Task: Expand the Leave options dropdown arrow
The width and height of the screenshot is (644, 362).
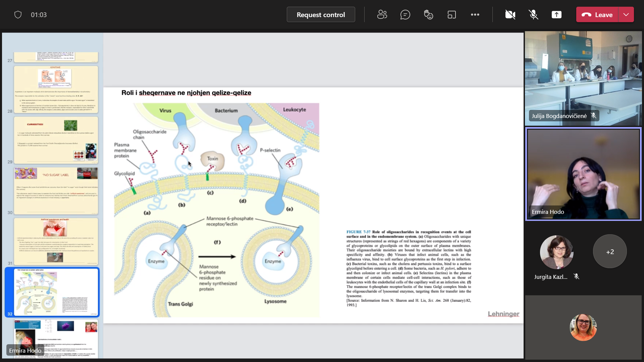Action: [626, 15]
